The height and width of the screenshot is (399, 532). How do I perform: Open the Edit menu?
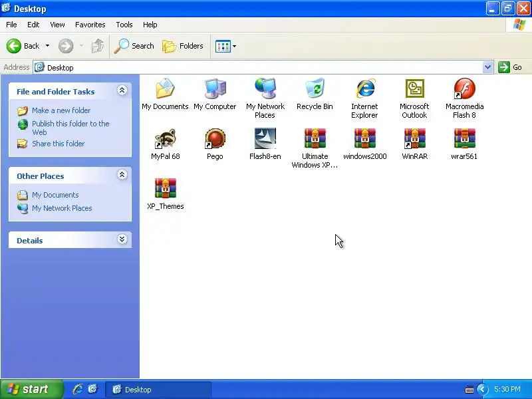(33, 25)
